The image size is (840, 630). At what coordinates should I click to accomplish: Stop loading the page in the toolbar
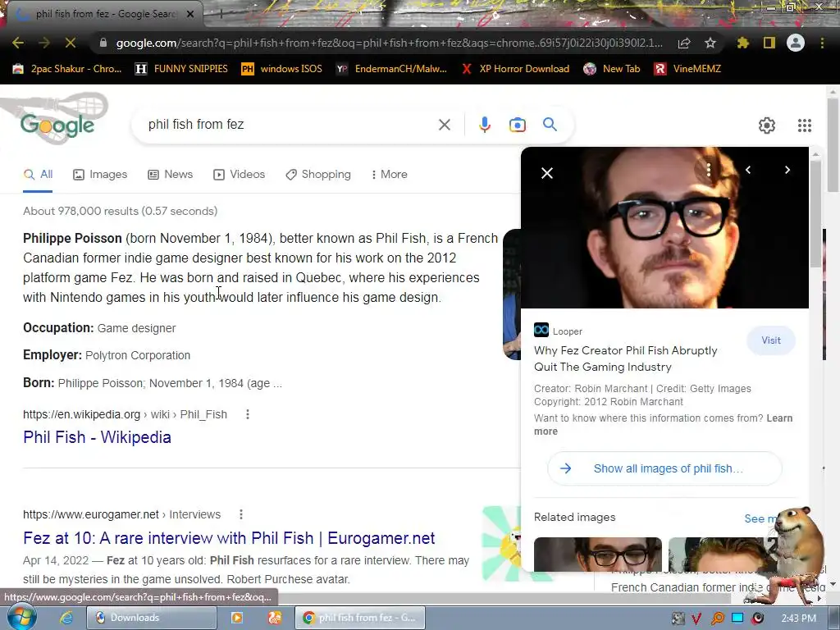point(71,43)
